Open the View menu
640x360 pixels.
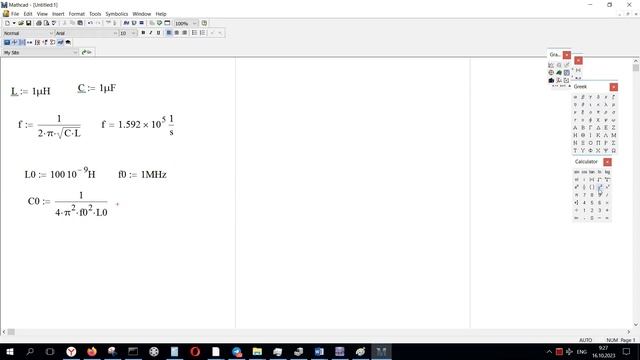click(42, 14)
